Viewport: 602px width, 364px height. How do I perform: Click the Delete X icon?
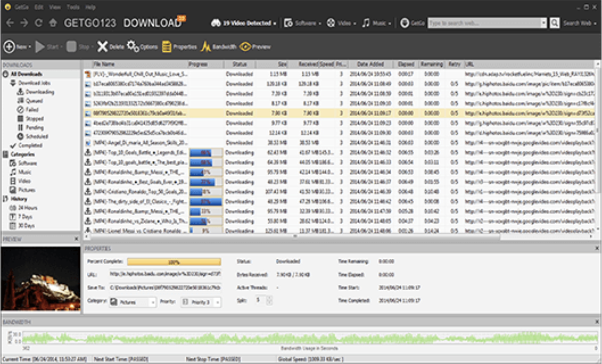click(102, 47)
